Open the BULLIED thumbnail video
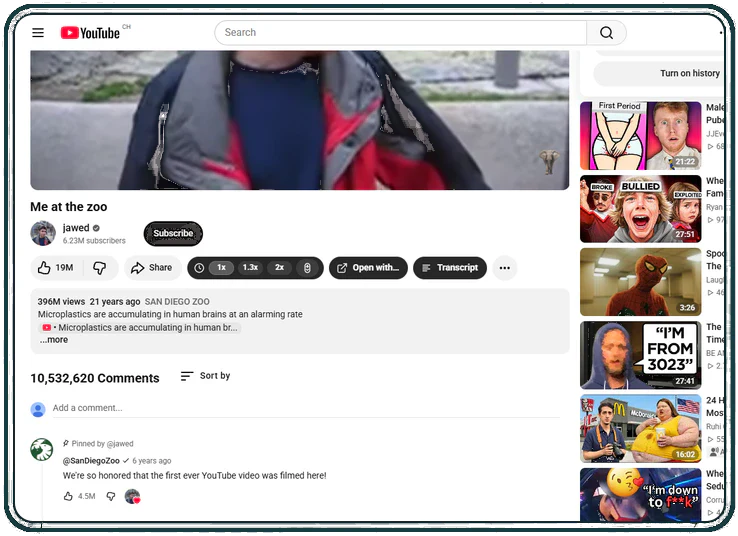 click(641, 209)
